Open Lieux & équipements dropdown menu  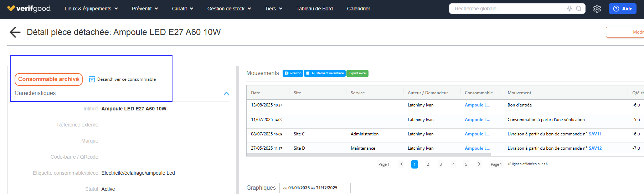[91, 9]
